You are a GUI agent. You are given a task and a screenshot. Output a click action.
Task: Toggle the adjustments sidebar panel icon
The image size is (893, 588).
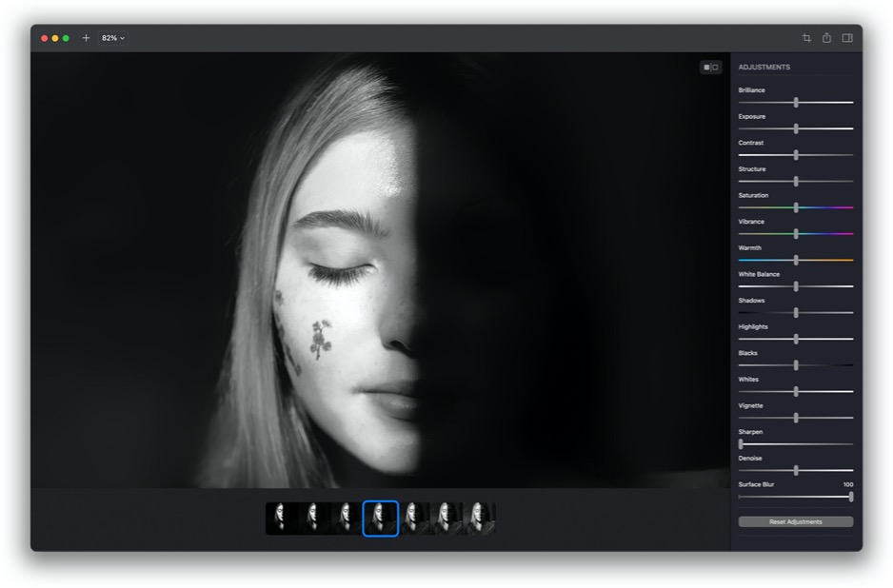847,38
